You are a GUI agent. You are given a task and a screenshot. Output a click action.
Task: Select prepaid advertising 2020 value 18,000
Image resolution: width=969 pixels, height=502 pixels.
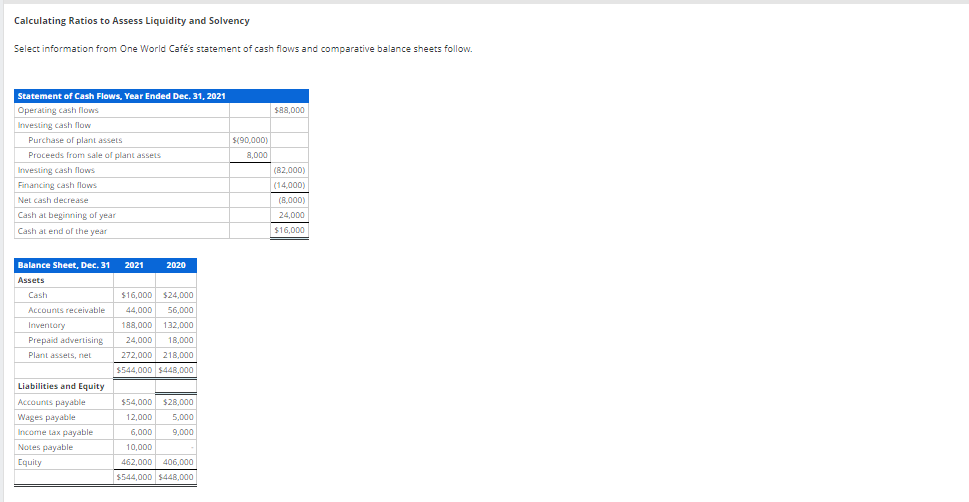[x=180, y=341]
